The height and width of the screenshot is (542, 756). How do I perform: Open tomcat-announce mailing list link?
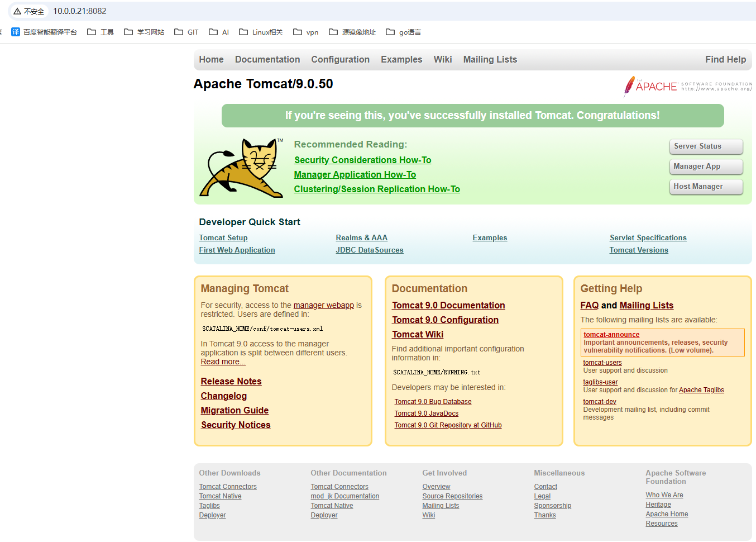611,335
